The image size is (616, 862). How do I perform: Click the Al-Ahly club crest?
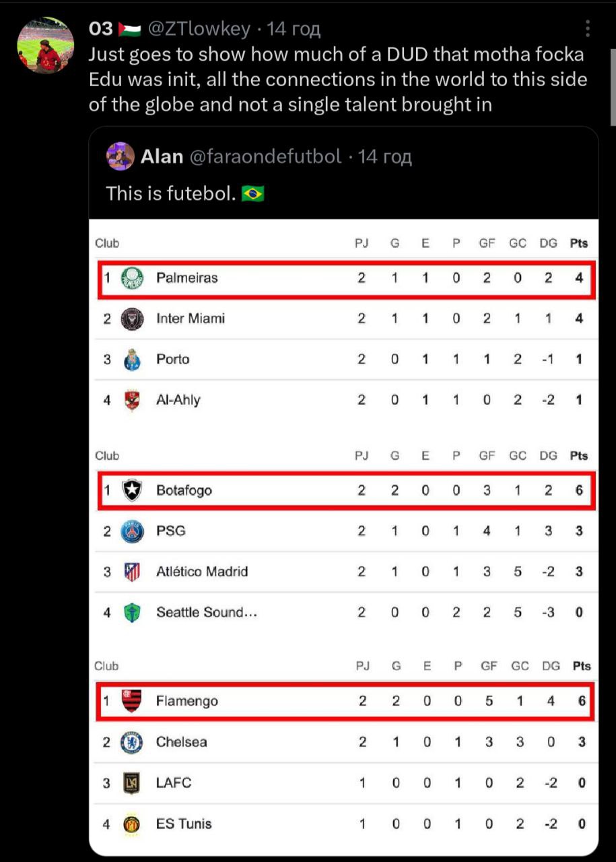(x=132, y=400)
